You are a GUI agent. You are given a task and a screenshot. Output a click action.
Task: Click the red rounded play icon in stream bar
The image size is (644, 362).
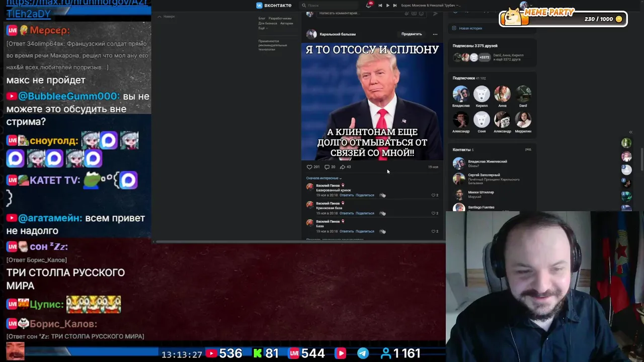pos(341,353)
